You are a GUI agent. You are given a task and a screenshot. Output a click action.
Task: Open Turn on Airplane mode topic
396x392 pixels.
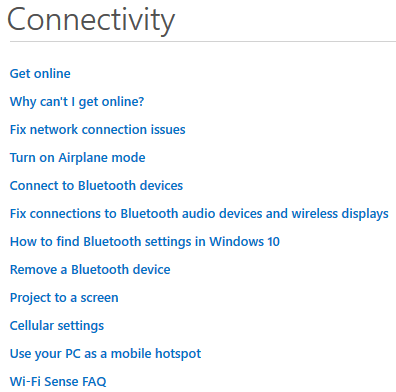point(78,158)
